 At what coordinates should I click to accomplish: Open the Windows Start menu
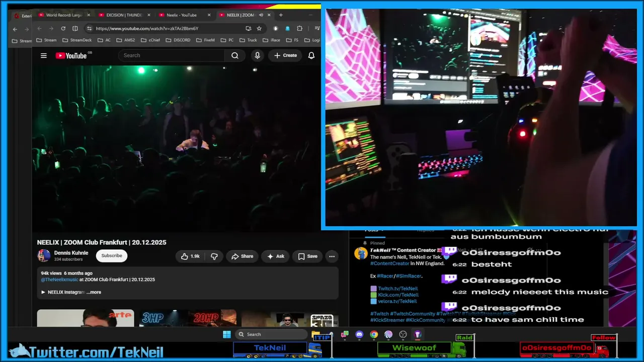(227, 334)
